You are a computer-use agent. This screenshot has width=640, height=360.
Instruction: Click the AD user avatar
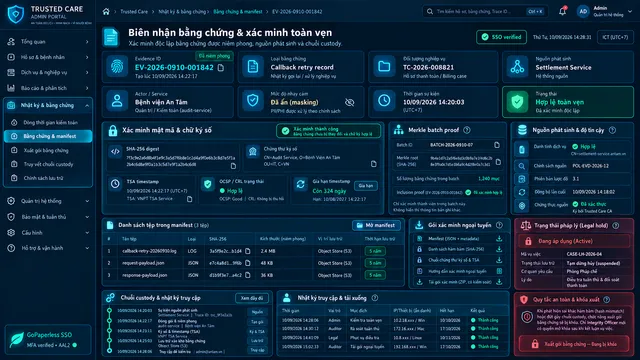(583, 11)
